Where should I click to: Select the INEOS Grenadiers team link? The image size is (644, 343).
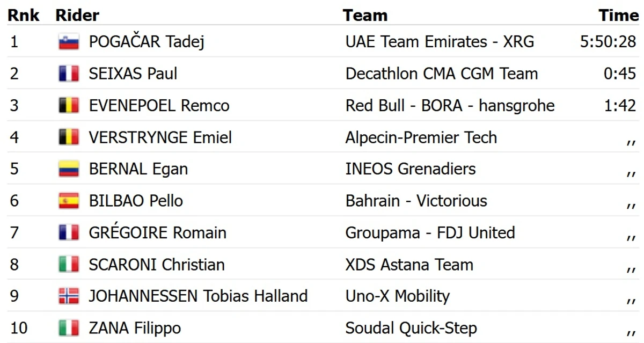coord(411,169)
